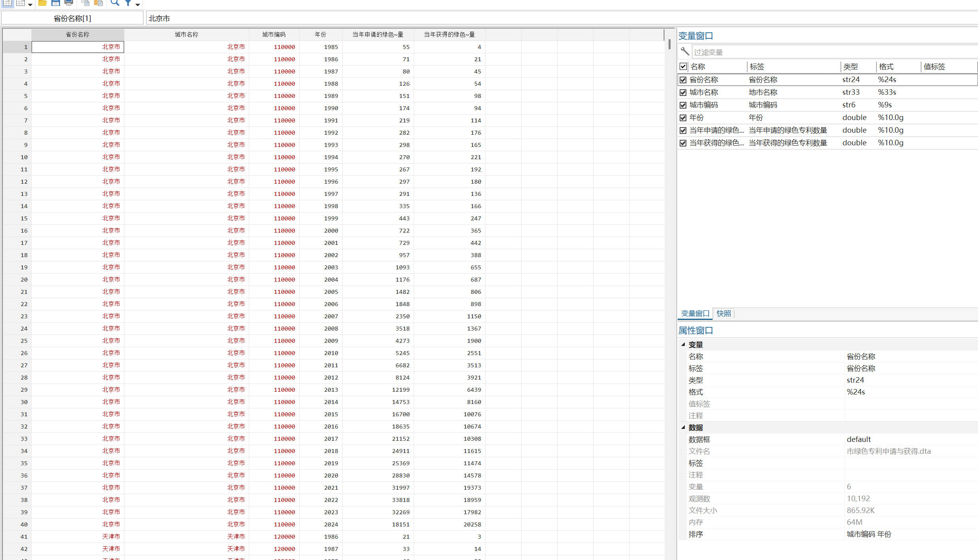Click the filter funnel icon
978x560 pixels.
128,3
